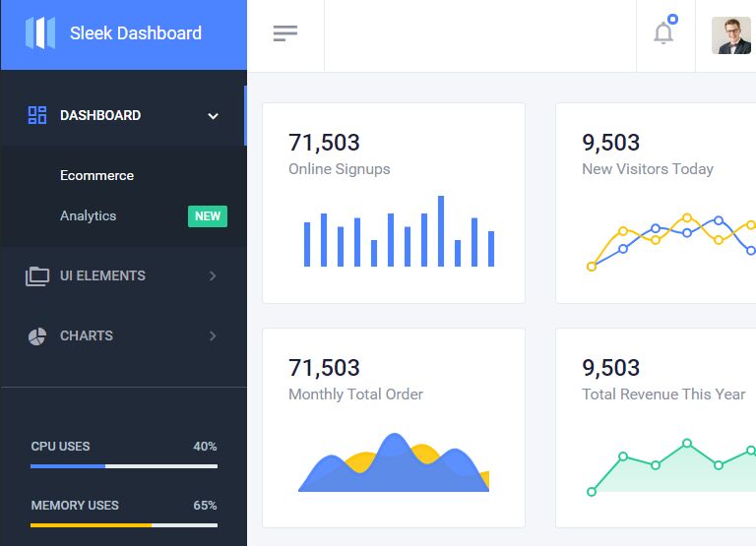Image resolution: width=756 pixels, height=546 pixels.
Task: Select the UI Elements menu label
Action: point(102,275)
